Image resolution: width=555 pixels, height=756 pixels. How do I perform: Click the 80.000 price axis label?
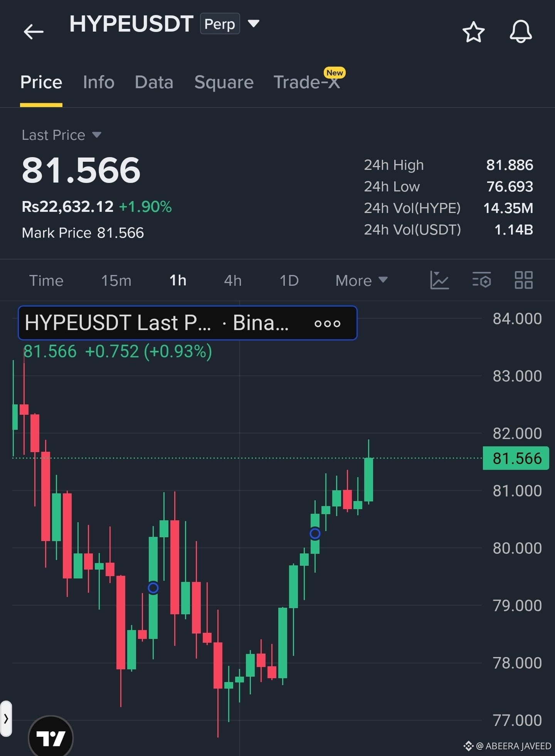pos(517,548)
